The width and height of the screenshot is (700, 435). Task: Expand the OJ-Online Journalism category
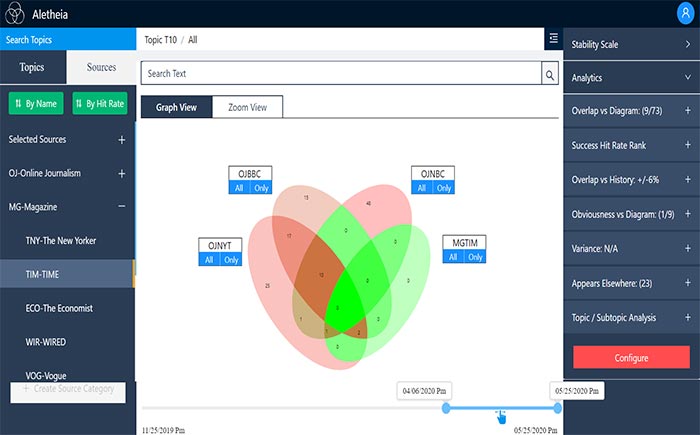tap(122, 173)
